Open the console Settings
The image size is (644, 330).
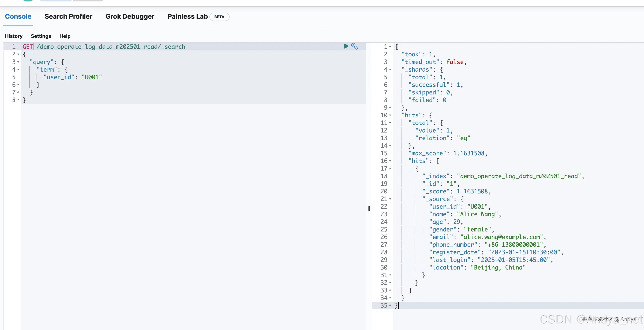point(41,36)
